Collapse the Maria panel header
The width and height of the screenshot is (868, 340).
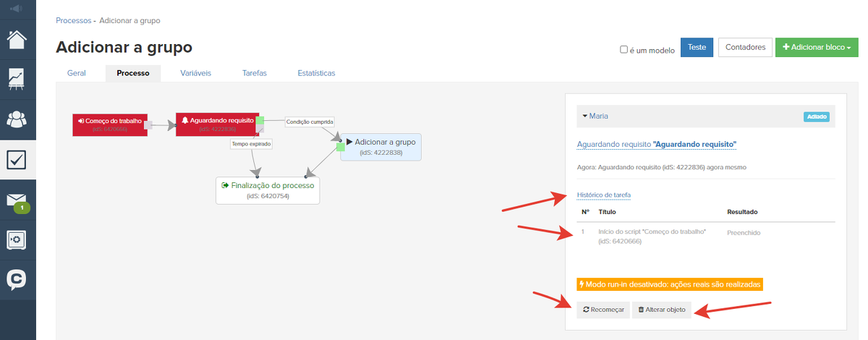pyautogui.click(x=597, y=116)
